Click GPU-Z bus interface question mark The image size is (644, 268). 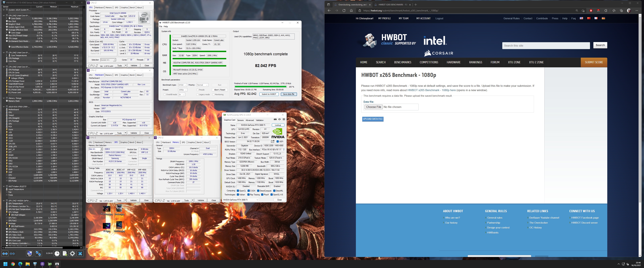[284, 150]
